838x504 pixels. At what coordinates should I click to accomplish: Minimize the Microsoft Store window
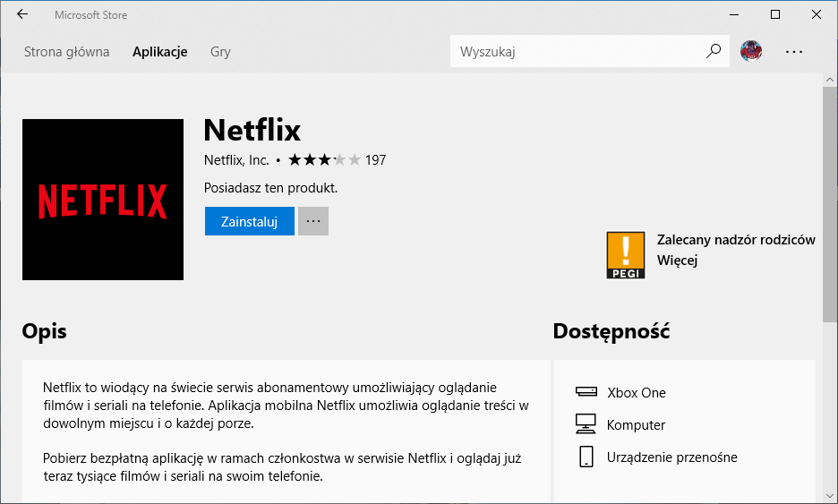(734, 14)
